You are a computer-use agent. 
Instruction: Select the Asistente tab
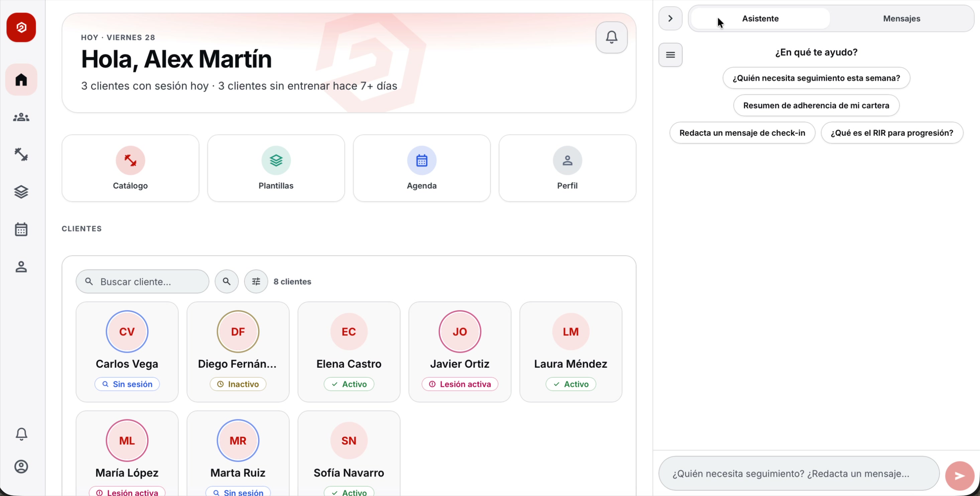point(760,18)
